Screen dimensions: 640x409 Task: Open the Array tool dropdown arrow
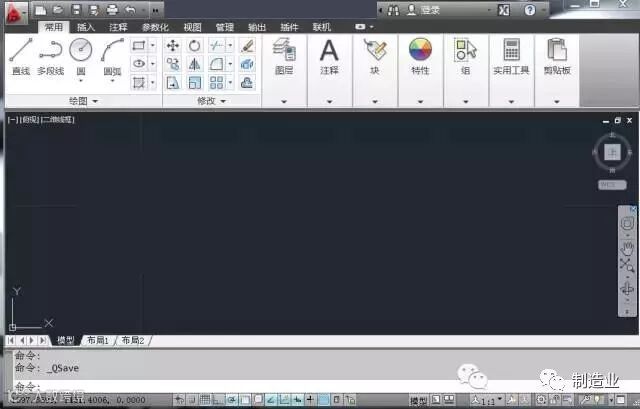click(230, 83)
